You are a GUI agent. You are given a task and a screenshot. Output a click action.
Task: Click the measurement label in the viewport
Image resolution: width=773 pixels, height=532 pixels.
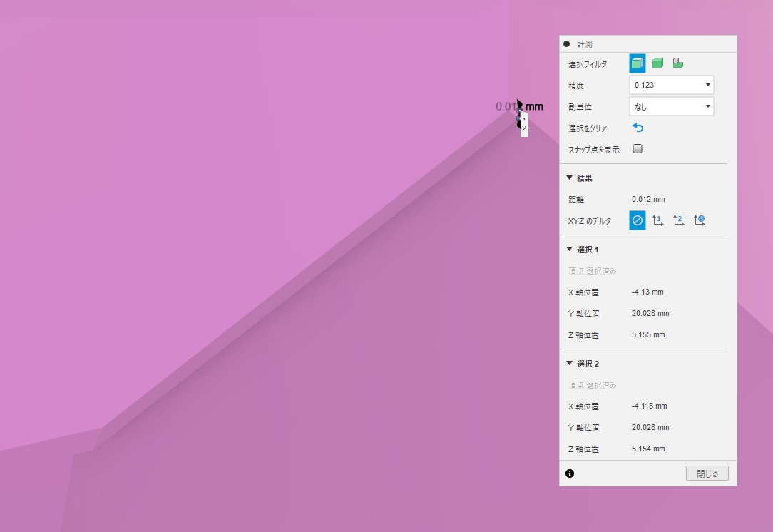point(518,107)
